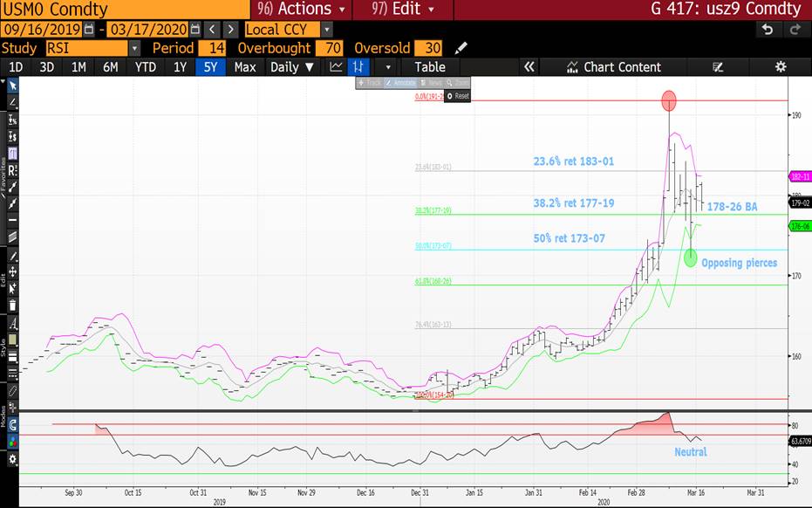Expand the chart type dropdown arrow

[x=387, y=67]
